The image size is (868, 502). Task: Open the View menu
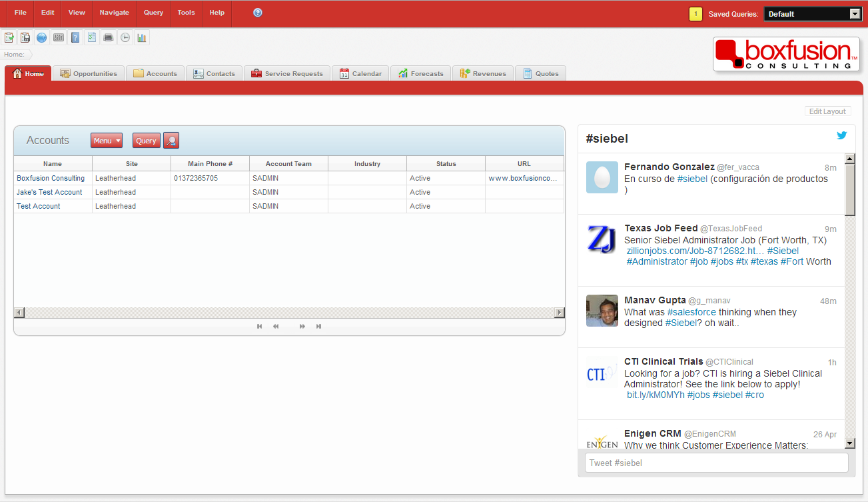[77, 13]
